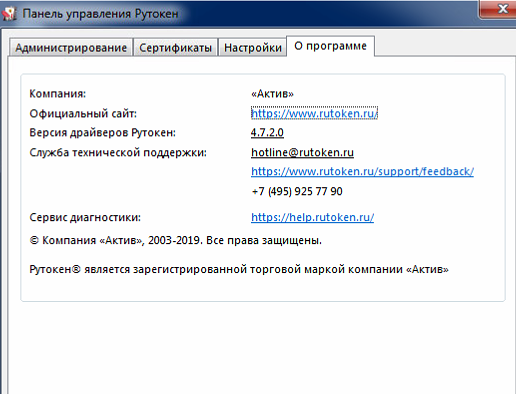The height and width of the screenshot is (394, 516).
Task: Close the Панель управления Рутокен window
Action: (x=499, y=9)
